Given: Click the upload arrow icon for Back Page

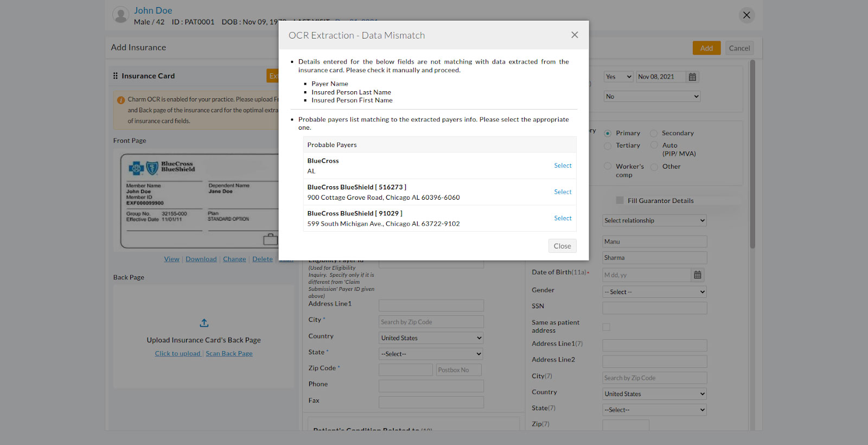Looking at the screenshot, I should (x=204, y=323).
